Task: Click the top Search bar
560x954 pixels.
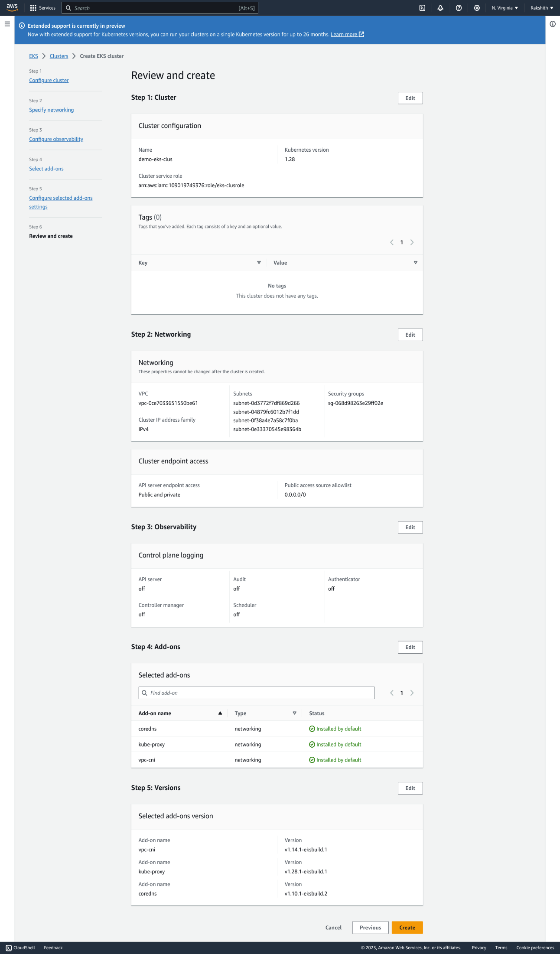Action: [160, 8]
